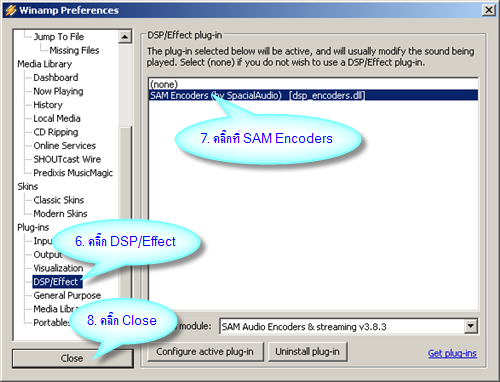Select Local Media tree item
Image resolution: width=500 pixels, height=382 pixels.
(57, 118)
